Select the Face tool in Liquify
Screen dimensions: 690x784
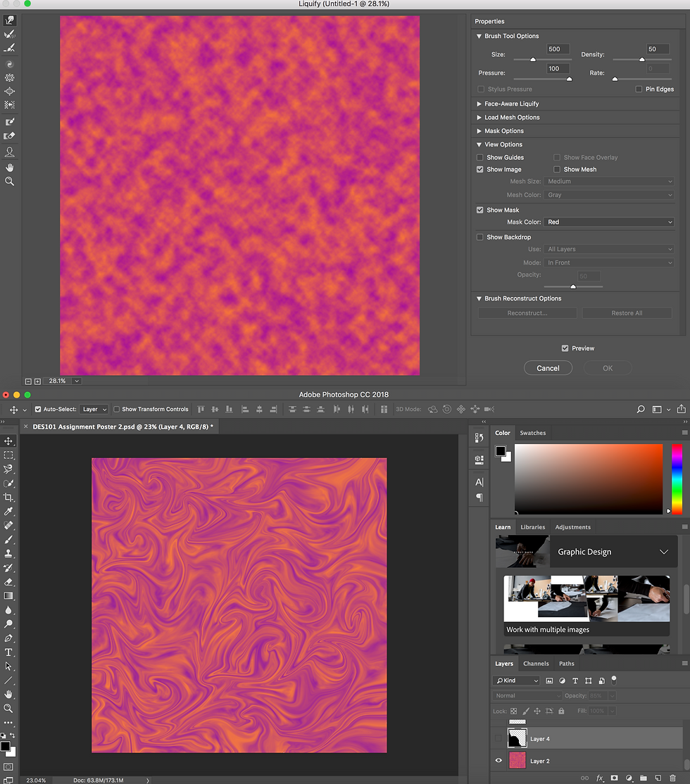click(x=10, y=152)
